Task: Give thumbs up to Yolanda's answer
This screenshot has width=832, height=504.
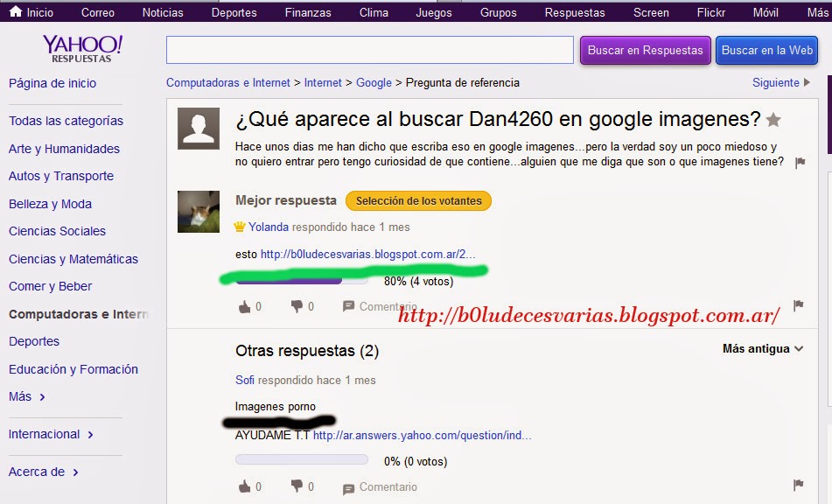Action: 244,306
